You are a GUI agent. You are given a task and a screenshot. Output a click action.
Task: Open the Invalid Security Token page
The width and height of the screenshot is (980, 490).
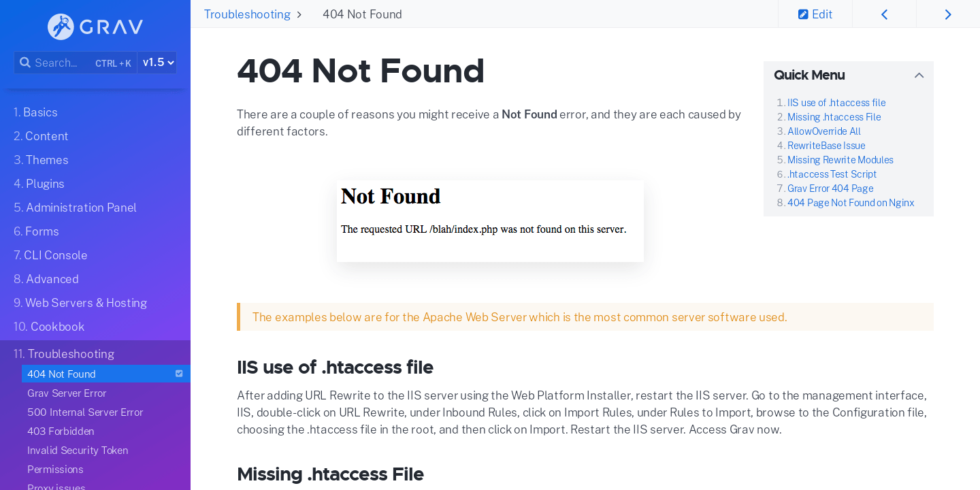point(78,451)
